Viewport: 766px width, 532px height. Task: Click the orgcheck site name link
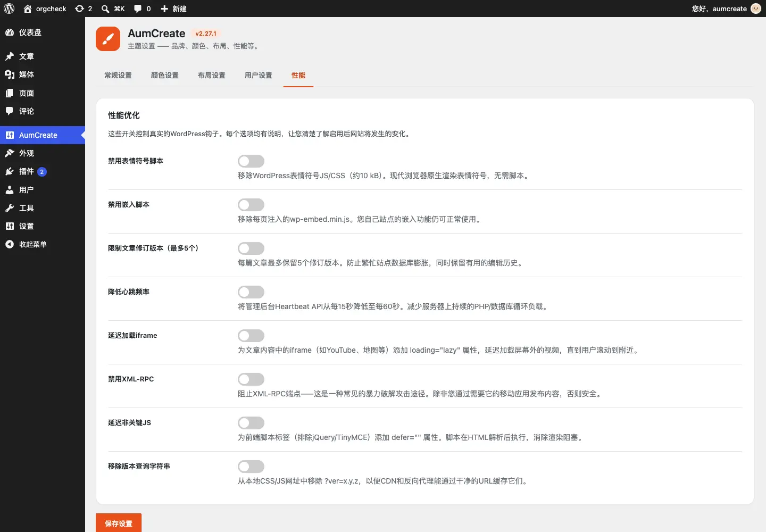point(51,9)
